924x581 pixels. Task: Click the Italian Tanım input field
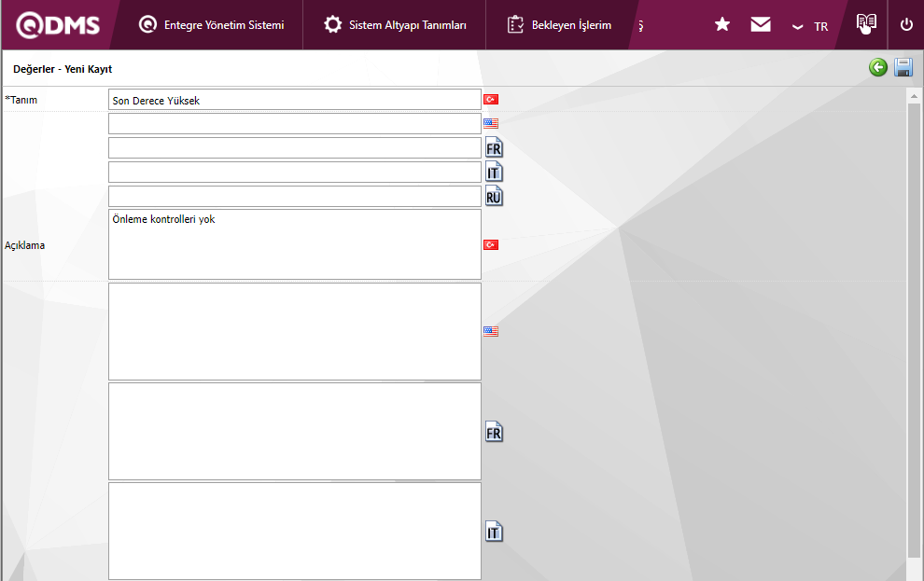[x=295, y=172]
